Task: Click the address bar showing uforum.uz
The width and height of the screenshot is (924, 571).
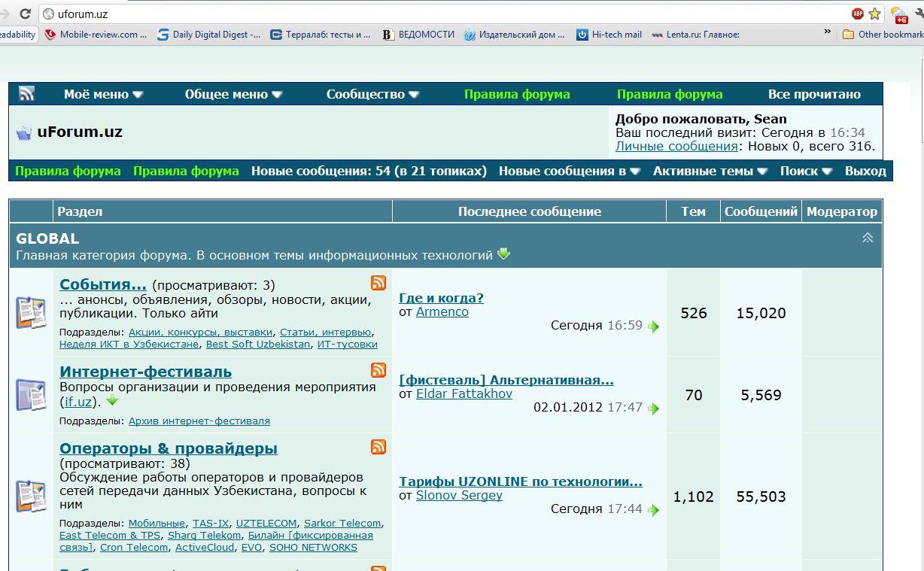Action: [x=444, y=14]
